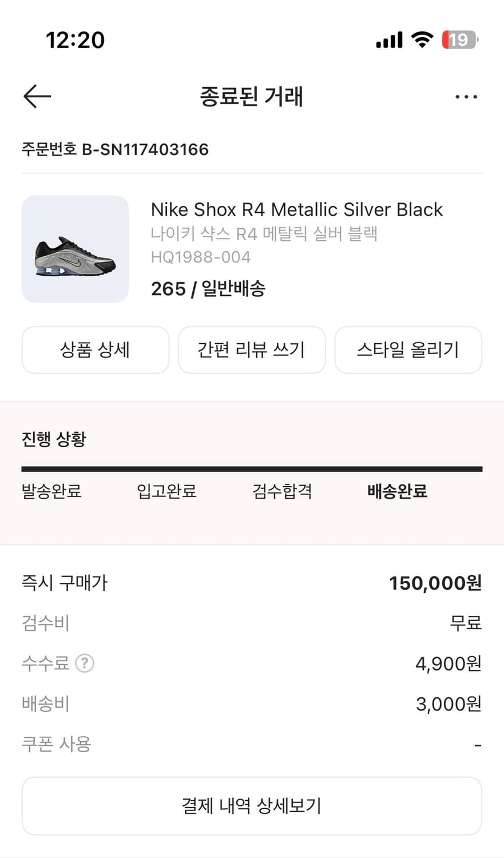
Task: Tap the Nike Shox R4 Metallic Silver Black title
Action: pyautogui.click(x=296, y=209)
